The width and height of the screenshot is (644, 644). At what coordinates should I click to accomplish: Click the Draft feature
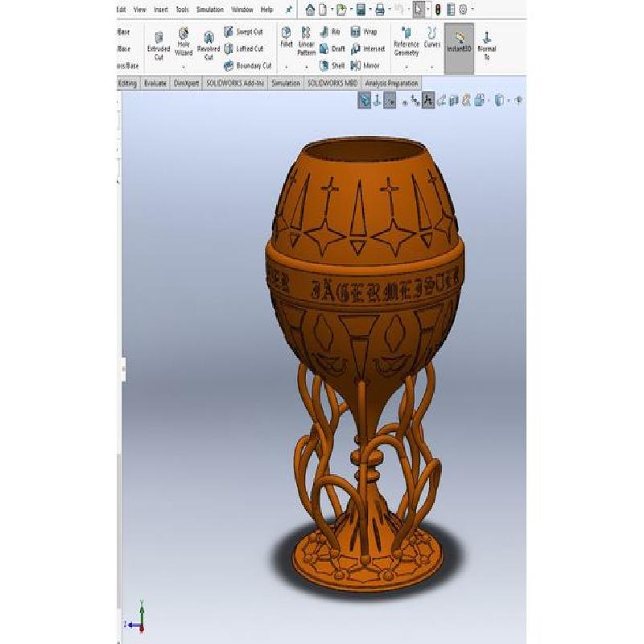(x=332, y=49)
